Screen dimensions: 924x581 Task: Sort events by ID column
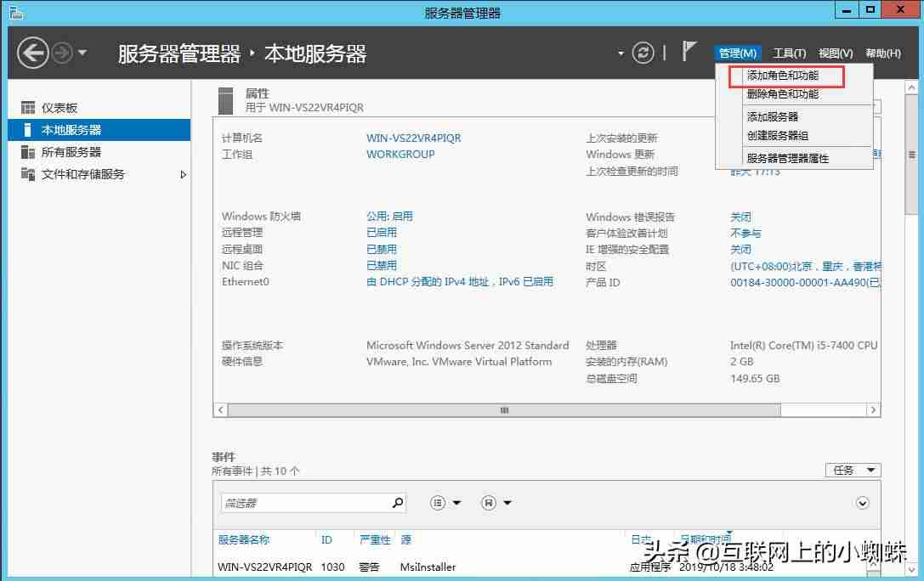pos(326,539)
